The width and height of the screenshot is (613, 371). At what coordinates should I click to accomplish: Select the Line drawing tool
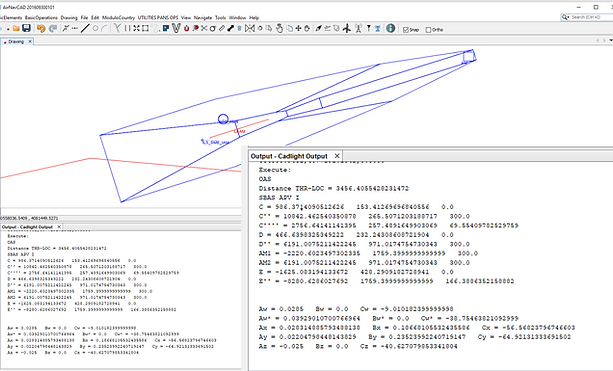85,28
